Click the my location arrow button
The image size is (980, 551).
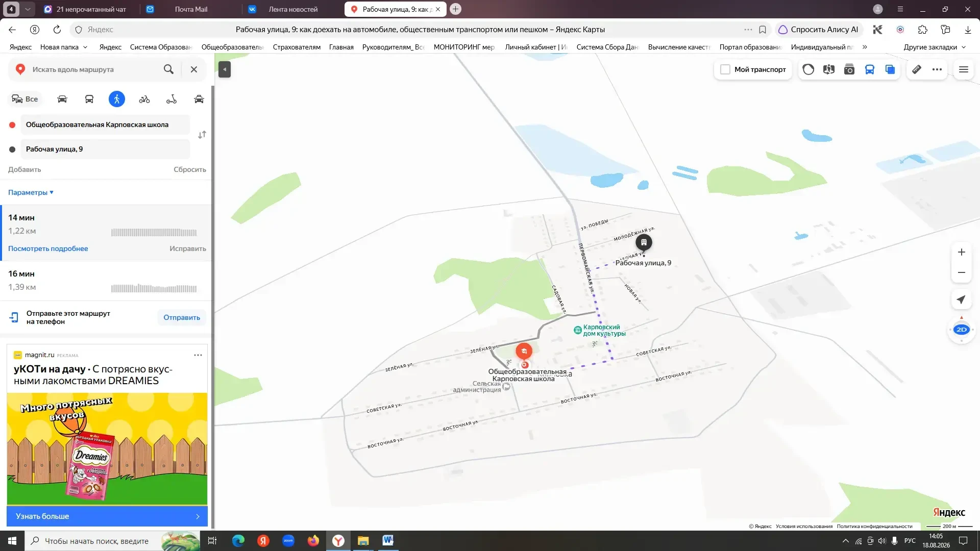click(x=962, y=299)
